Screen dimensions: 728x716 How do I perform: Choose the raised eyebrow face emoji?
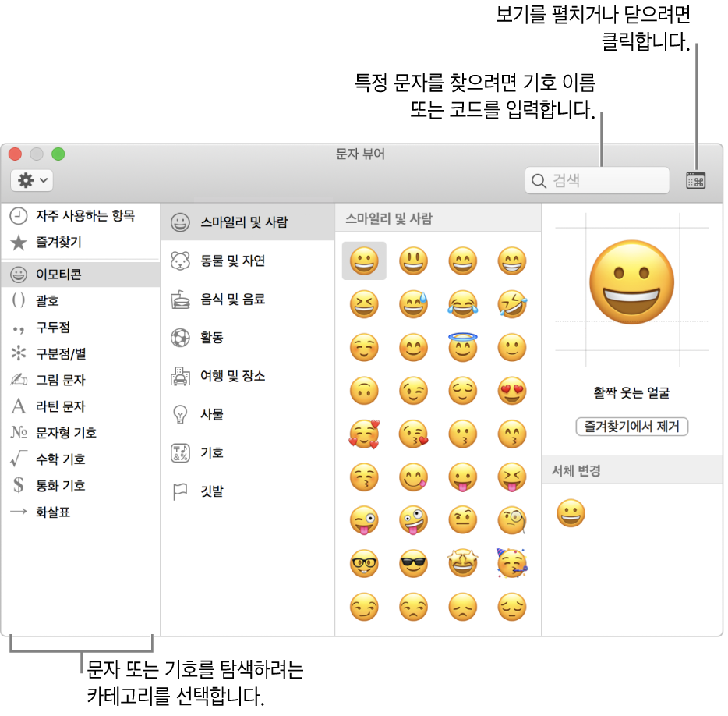(462, 520)
